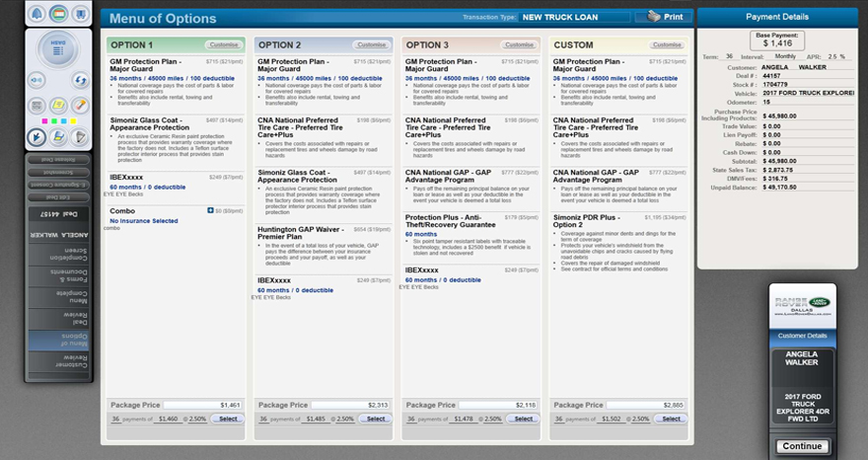Image resolution: width=868 pixels, height=460 pixels.
Task: Expand the Combo plus icon in Option 1
Action: 210,210
